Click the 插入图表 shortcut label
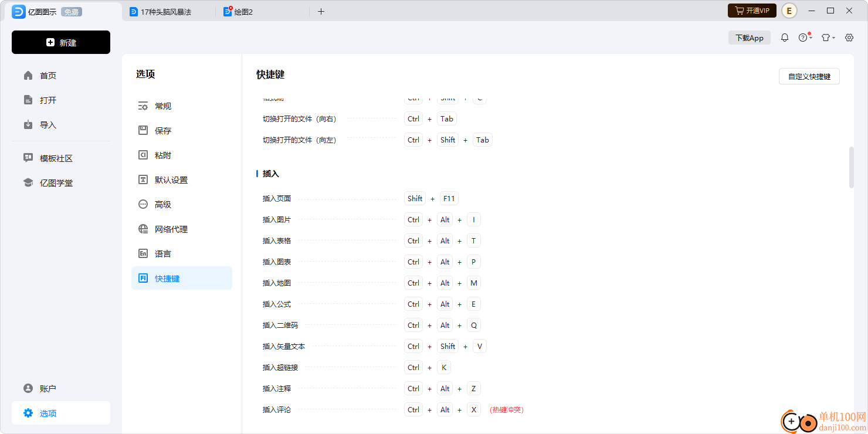The image size is (868, 434). tap(277, 262)
